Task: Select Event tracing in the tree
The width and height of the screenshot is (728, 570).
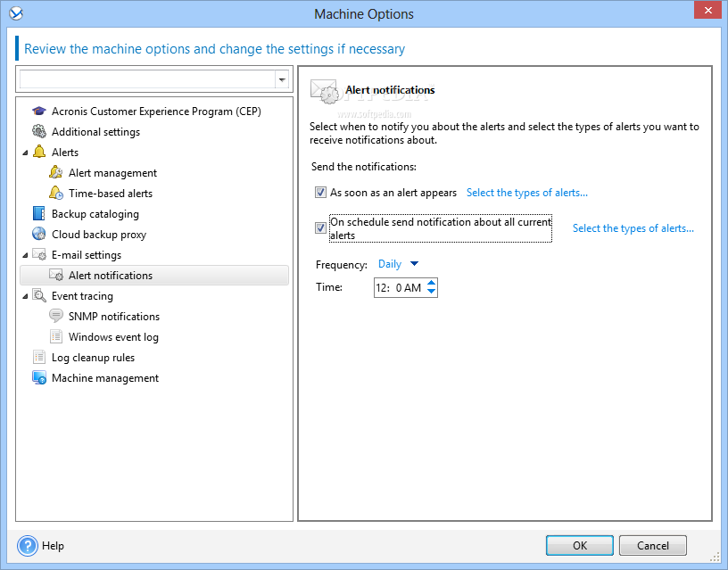Action: (x=82, y=296)
